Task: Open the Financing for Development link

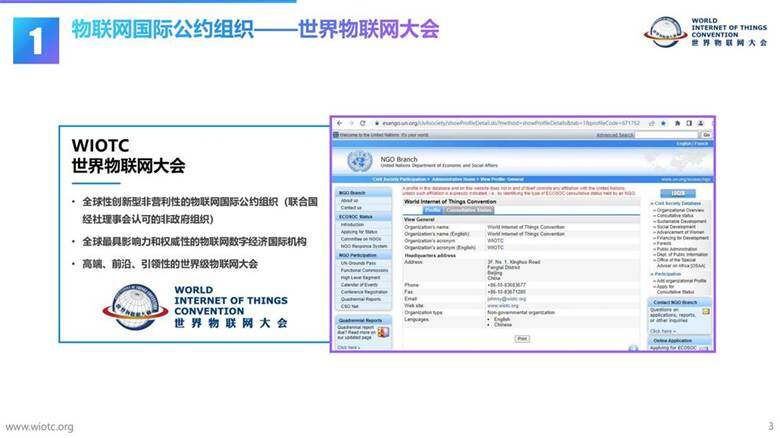Action: [682, 238]
